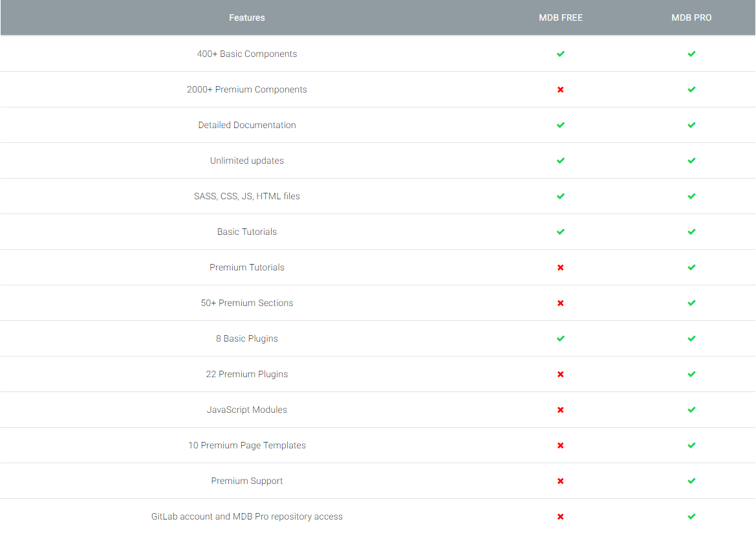Click the MDB FREE column header
The width and height of the screenshot is (756, 537).
[x=561, y=17]
